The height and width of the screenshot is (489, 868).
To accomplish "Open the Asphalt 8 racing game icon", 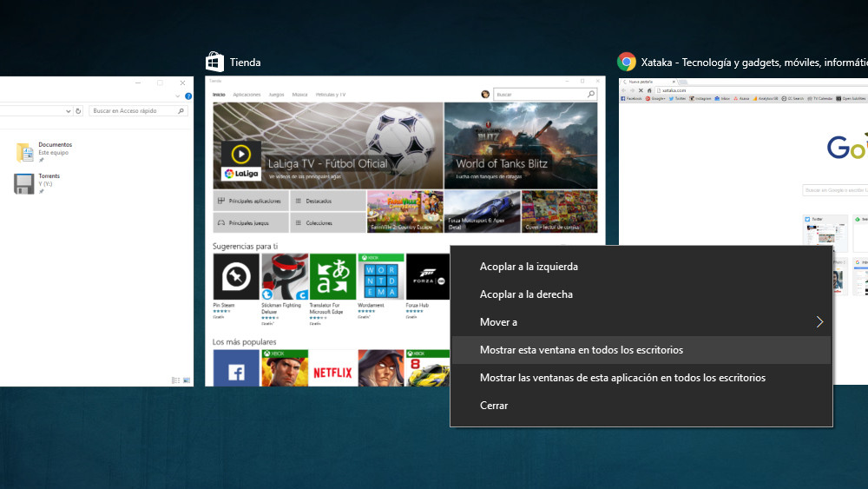I will 427,368.
